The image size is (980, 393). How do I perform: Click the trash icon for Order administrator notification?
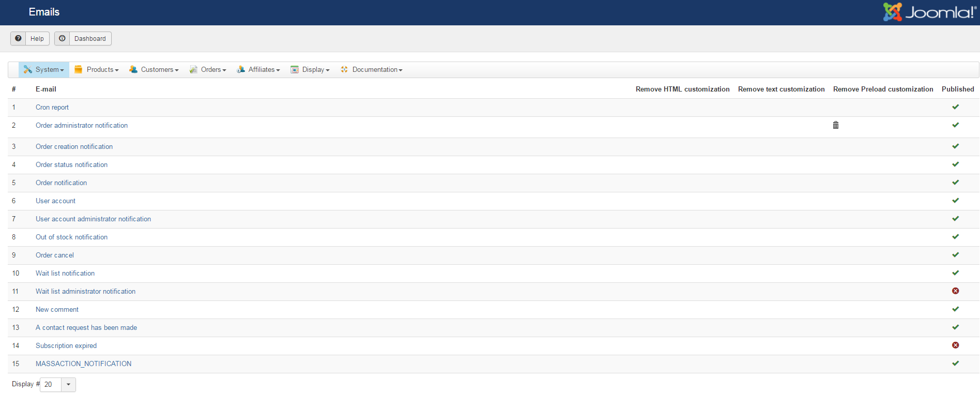pos(836,125)
